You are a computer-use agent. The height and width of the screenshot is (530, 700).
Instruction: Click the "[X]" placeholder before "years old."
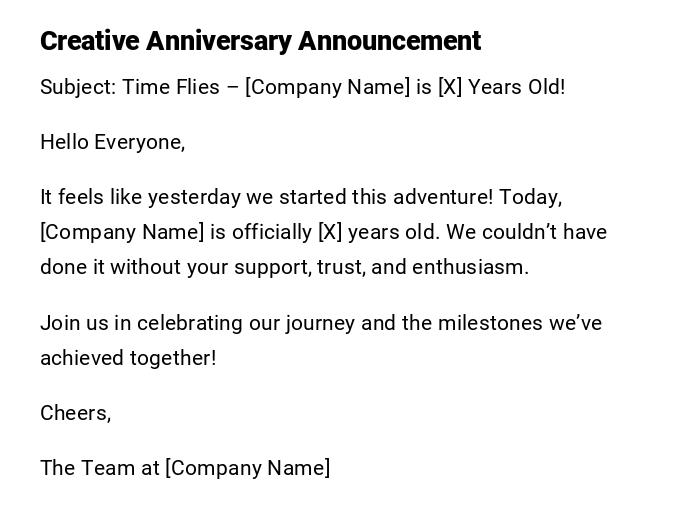(x=330, y=232)
